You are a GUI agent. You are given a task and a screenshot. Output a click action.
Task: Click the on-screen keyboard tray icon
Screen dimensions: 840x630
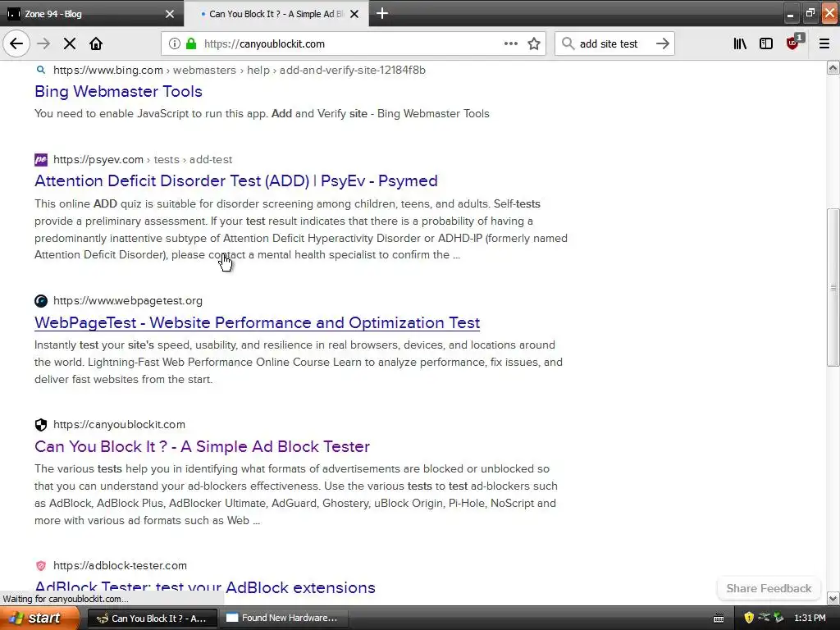coord(719,619)
